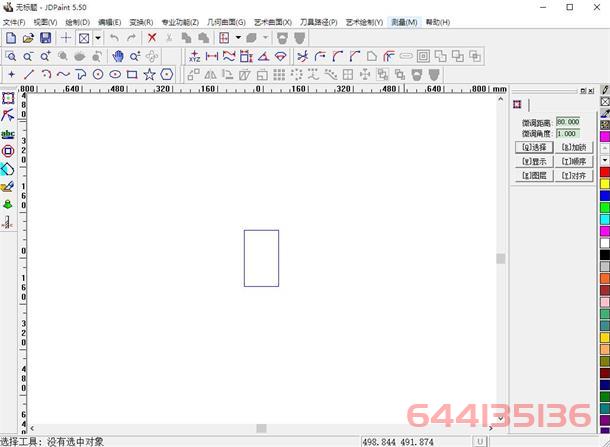610x447 pixels.
Task: Select the Star shape tool
Action: pos(148,74)
